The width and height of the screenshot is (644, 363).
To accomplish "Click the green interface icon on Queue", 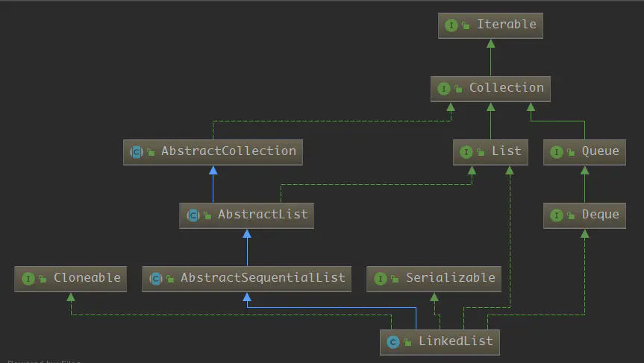I will tap(556, 152).
